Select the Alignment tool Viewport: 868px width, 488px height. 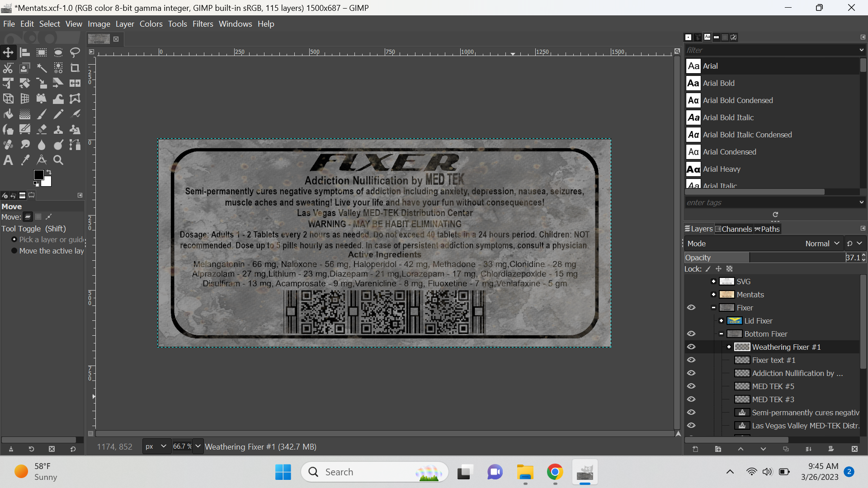pos(25,52)
